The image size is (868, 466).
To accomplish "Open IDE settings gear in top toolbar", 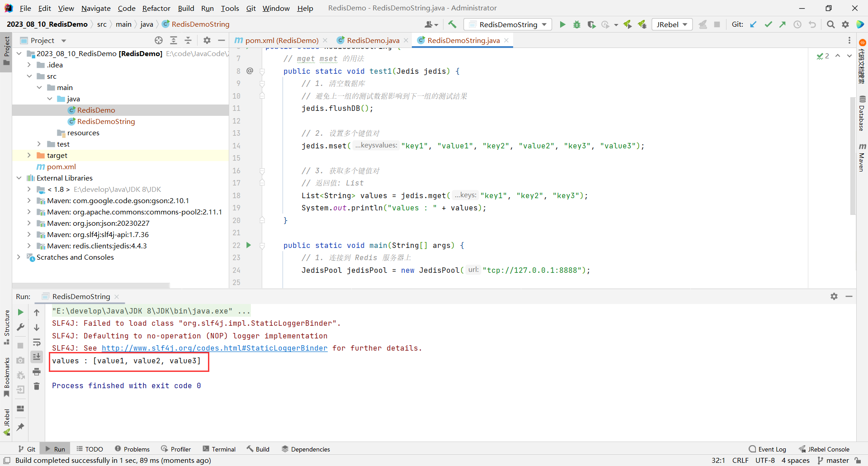I will point(845,24).
